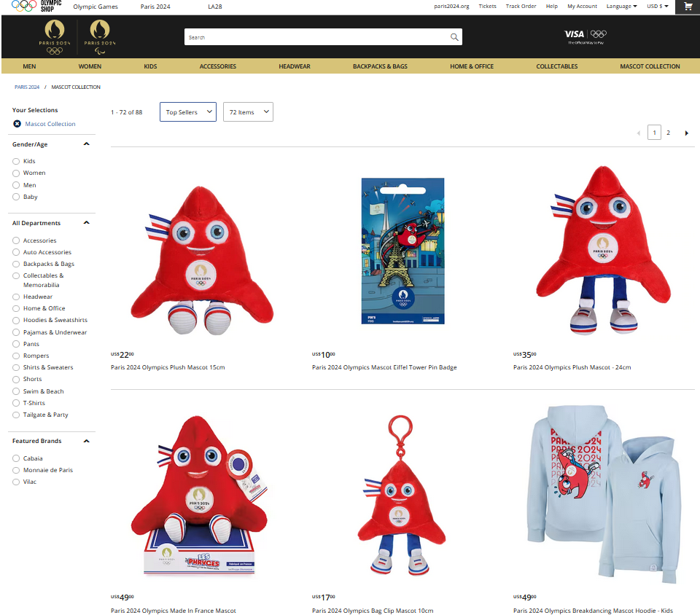700x615 pixels.
Task: Open the Backpacks & Bags navigation menu
Action: pyautogui.click(x=380, y=66)
